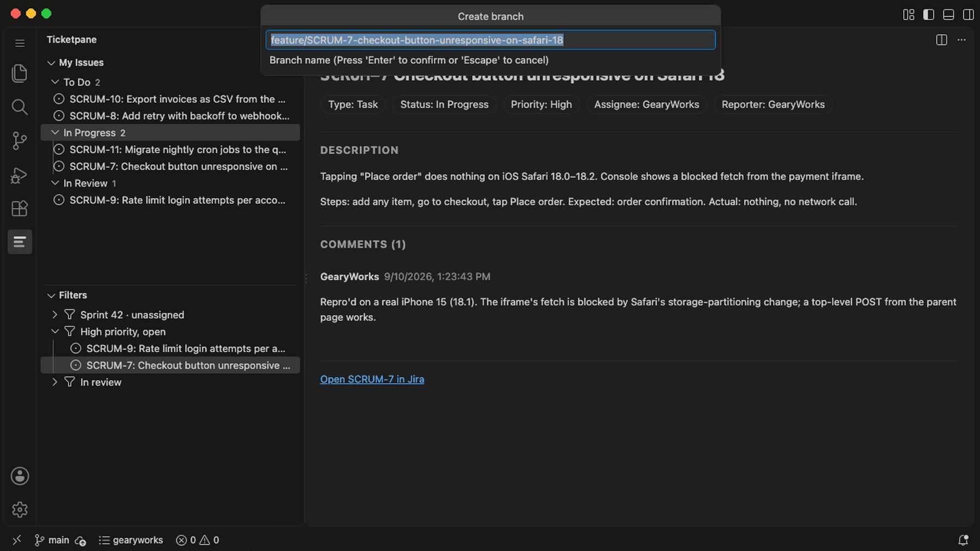Click the main branch status item

53,540
